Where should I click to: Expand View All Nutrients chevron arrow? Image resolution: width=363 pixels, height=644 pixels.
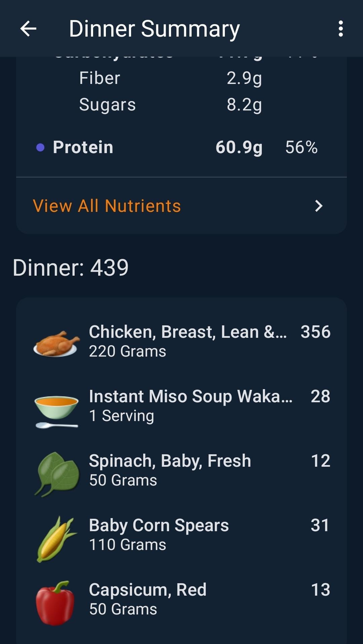(319, 206)
